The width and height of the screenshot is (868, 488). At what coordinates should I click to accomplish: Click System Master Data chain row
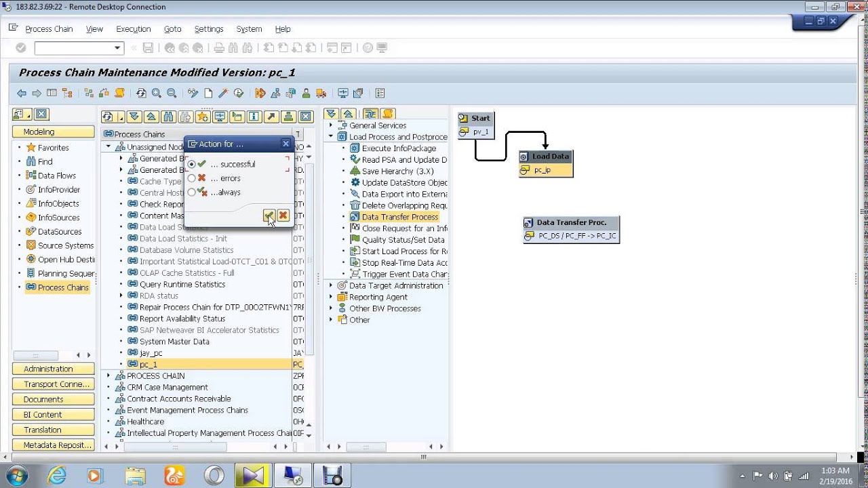click(174, 342)
